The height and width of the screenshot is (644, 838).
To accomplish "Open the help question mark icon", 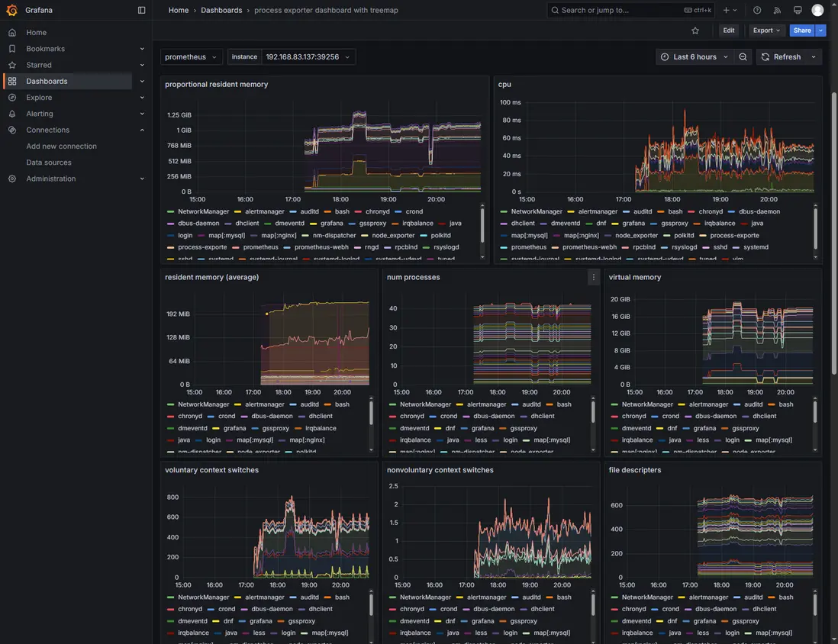I will pyautogui.click(x=757, y=10).
